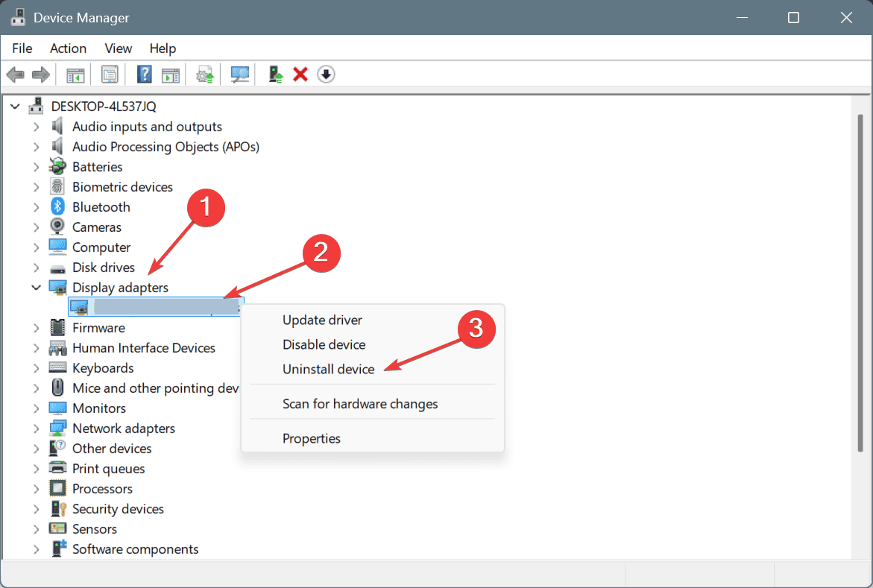Click the red X Uninstall device icon
Viewport: 873px width, 588px height.
[x=300, y=74]
